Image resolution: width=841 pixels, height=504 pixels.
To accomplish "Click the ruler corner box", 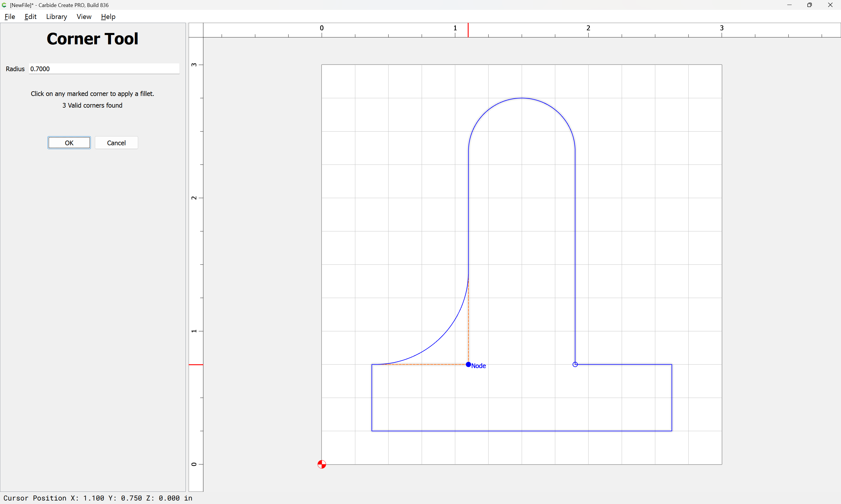I will coord(196,30).
